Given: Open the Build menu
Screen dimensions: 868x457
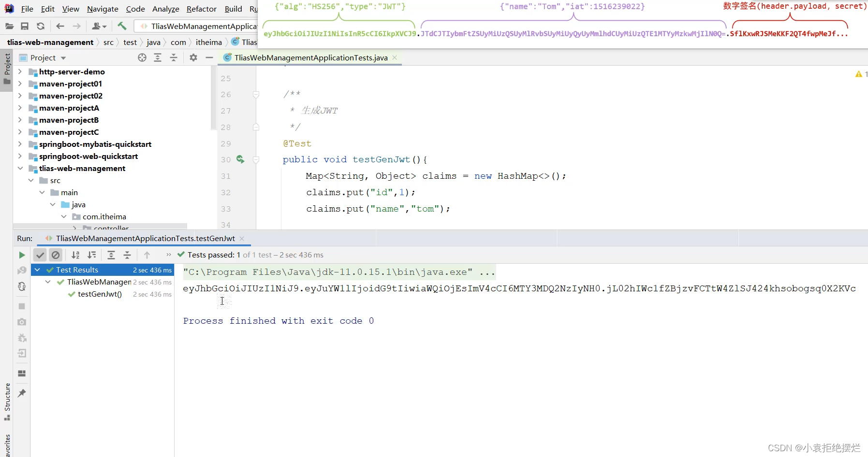Looking at the screenshot, I should click(x=233, y=9).
